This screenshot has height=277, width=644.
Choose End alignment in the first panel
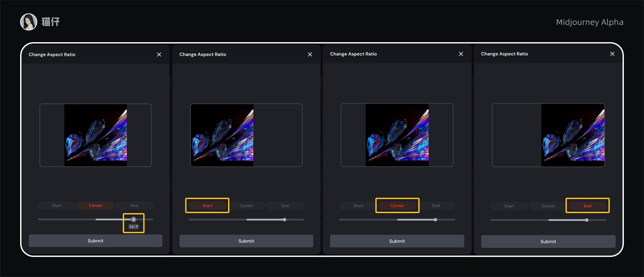coord(134,206)
